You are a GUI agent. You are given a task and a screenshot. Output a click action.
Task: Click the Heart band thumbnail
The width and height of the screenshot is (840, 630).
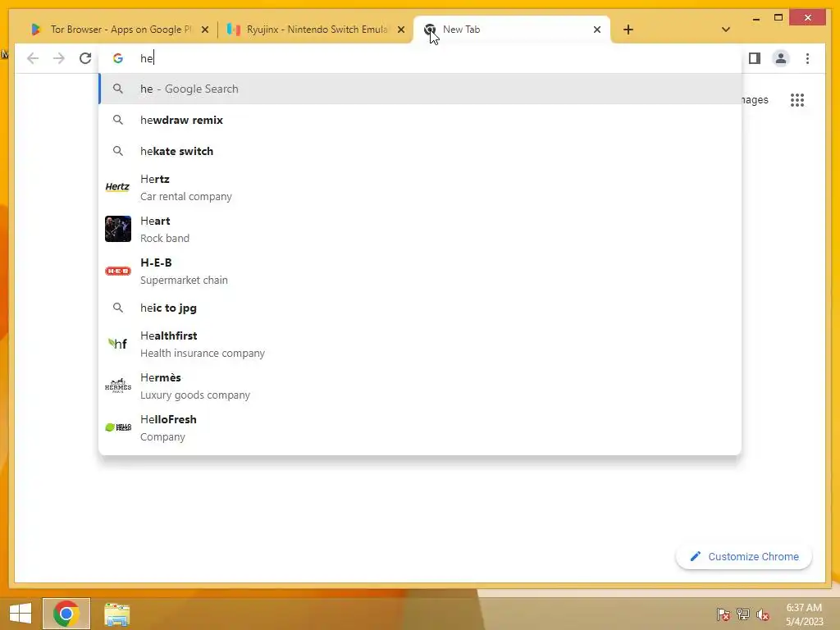tap(118, 229)
